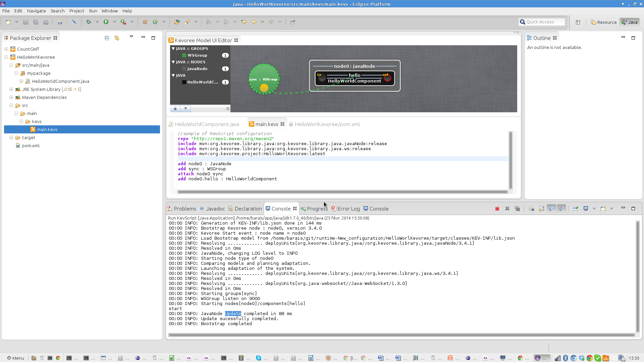Click the star button in Kevoree palette
The height and width of the screenshot is (362, 644).
tap(175, 109)
